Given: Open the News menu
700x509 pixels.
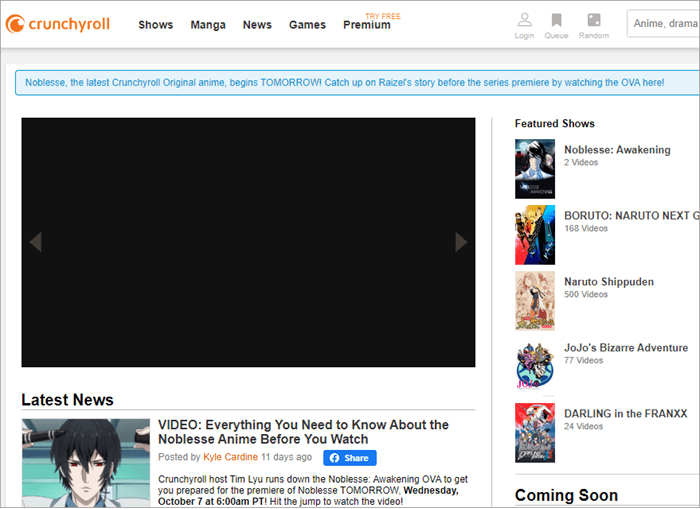Looking at the screenshot, I should pos(257,25).
